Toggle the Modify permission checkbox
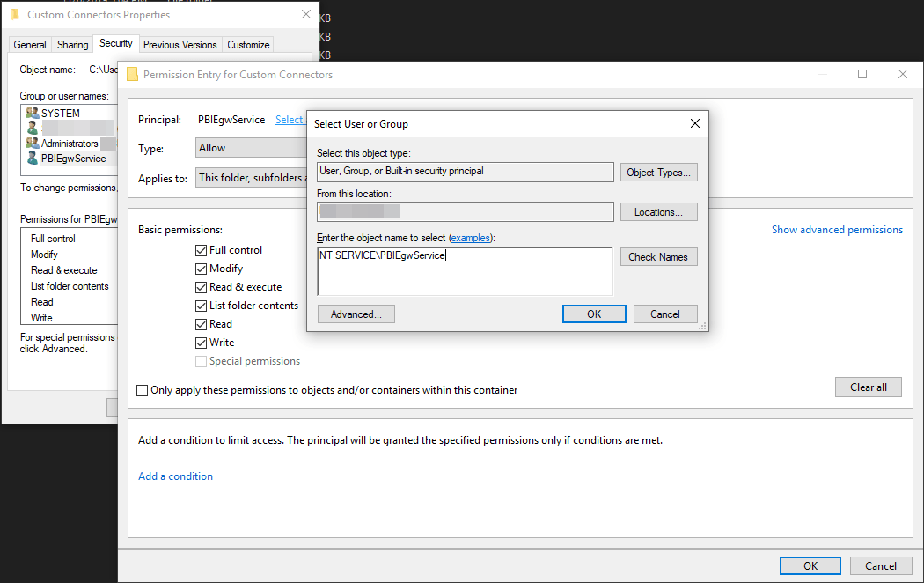This screenshot has width=924, height=583. (x=202, y=269)
